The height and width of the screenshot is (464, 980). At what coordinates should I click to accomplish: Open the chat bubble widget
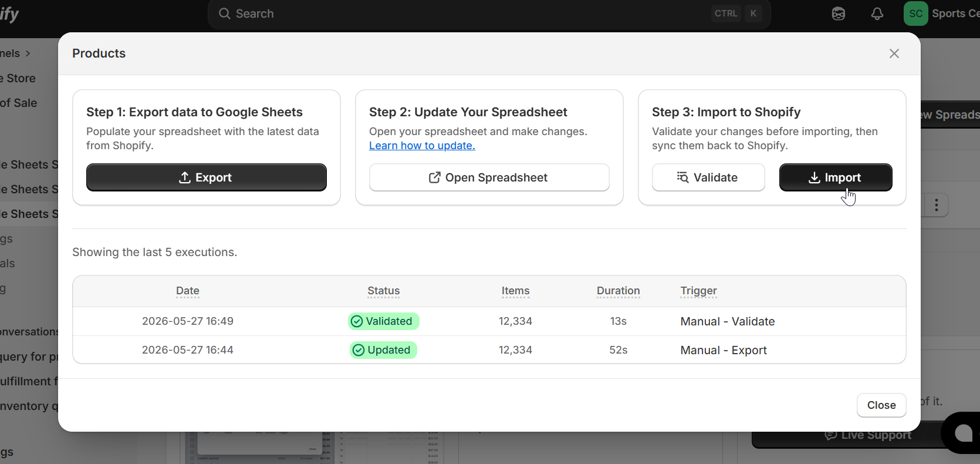tap(963, 433)
